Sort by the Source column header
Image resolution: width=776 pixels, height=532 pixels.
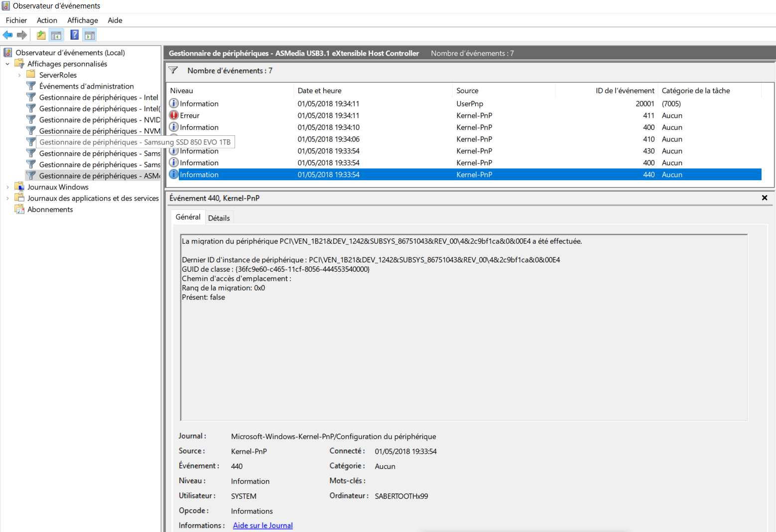pos(504,91)
